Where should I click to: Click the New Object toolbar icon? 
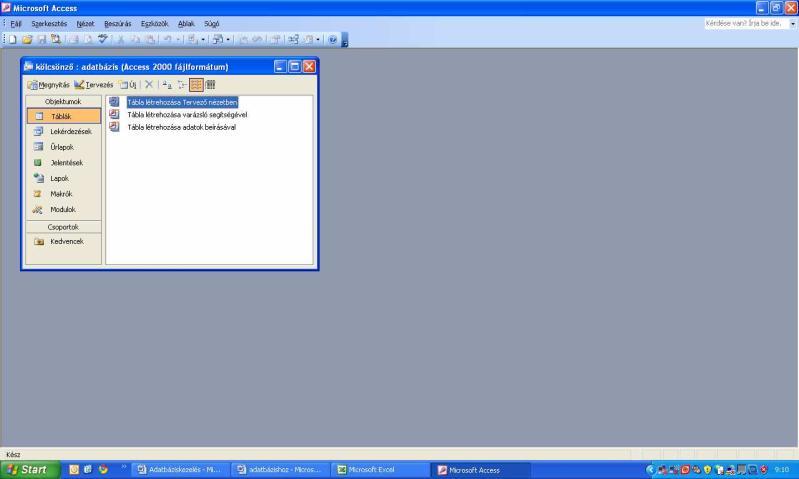point(308,39)
